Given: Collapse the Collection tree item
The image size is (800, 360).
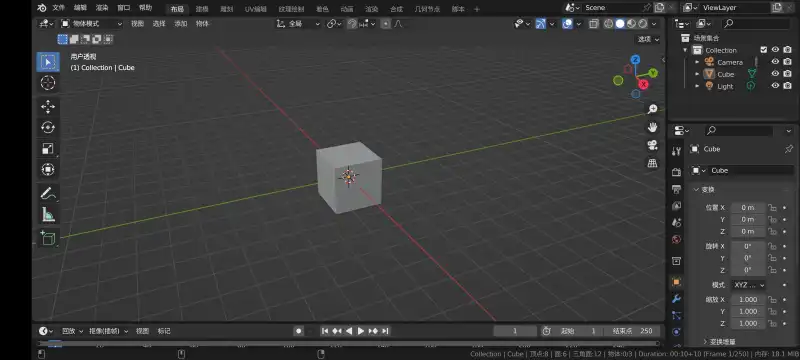Looking at the screenshot, I should click(685, 50).
